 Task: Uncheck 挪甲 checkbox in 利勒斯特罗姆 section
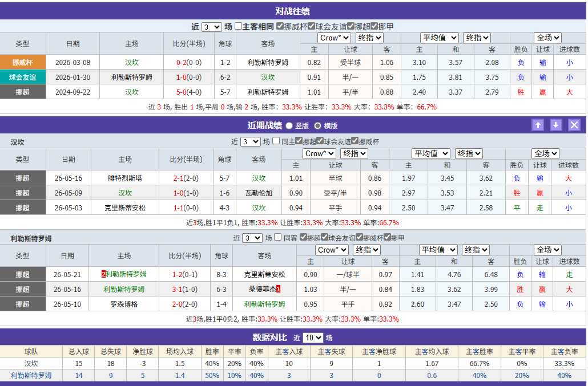pos(388,237)
